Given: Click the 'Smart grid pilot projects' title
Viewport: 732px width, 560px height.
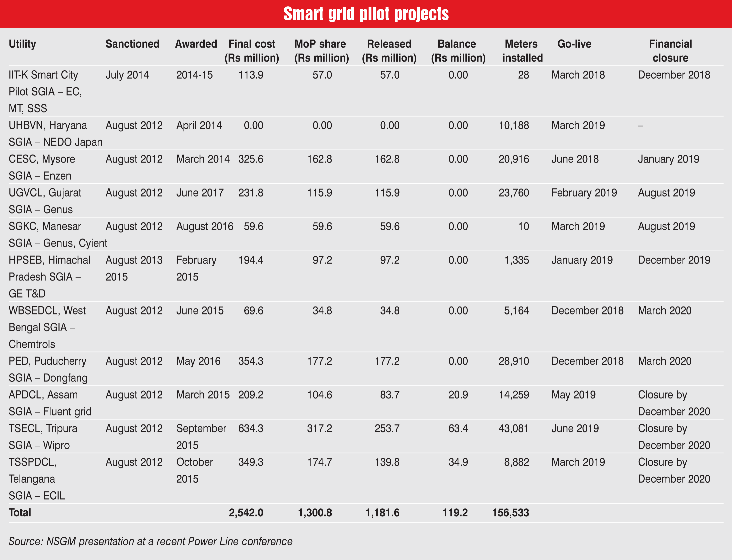Looking at the screenshot, I should click(x=366, y=14).
